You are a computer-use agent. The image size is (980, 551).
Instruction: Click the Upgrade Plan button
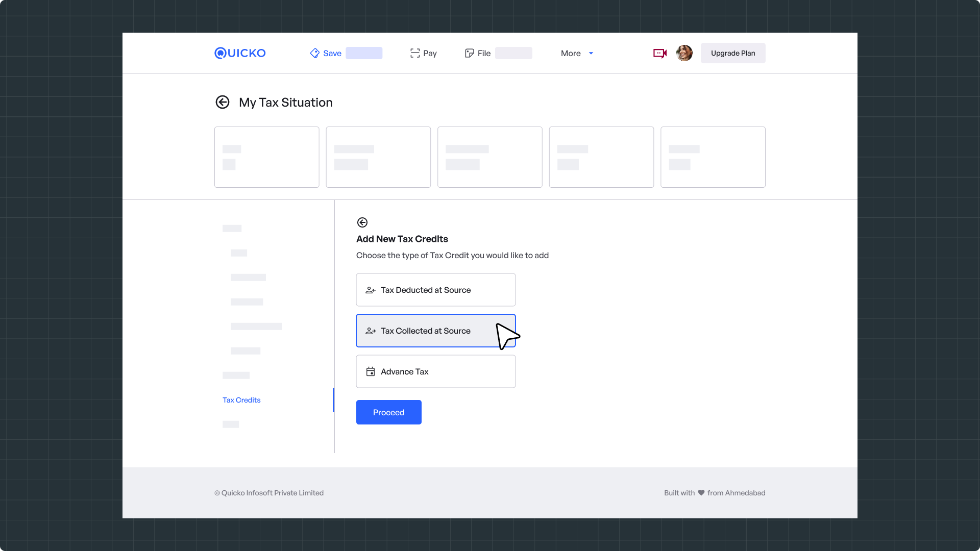[x=732, y=53]
